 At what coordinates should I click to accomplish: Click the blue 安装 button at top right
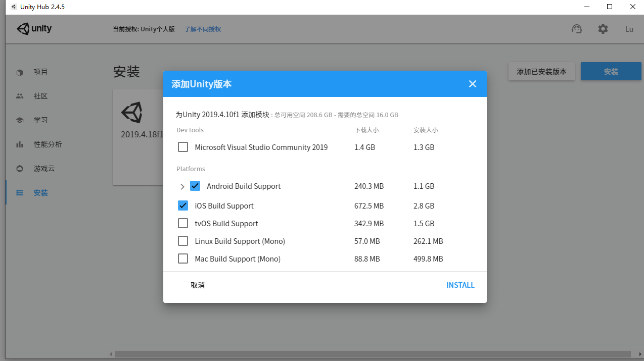coord(611,72)
